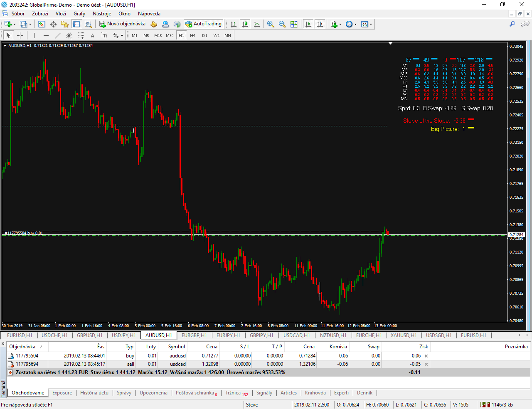Image resolution: width=532 pixels, height=409 pixels.
Task: Select Candlestick chart display icon
Action: 245,24
